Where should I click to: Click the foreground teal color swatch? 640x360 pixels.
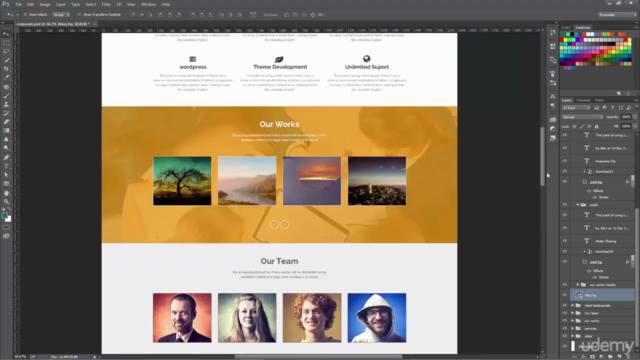click(4, 215)
